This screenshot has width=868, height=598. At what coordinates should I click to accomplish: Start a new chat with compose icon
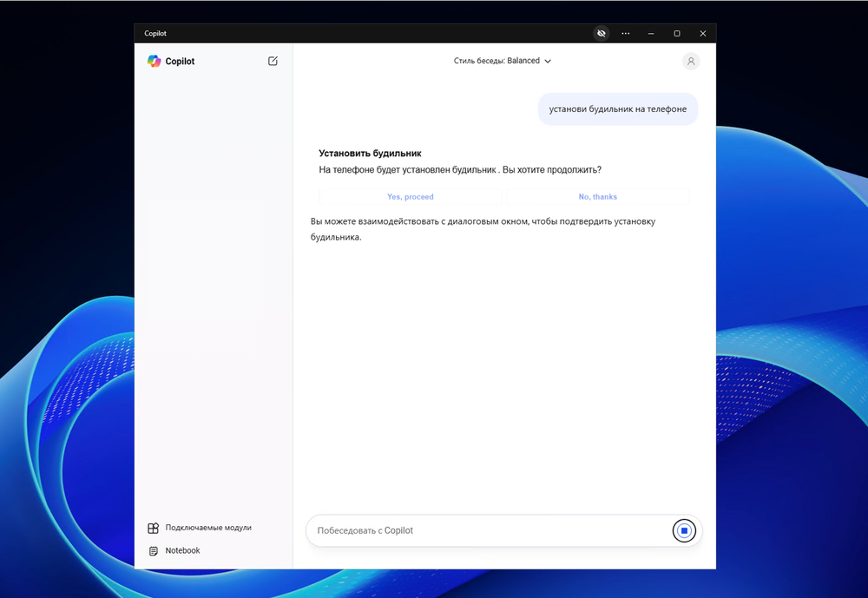point(273,61)
